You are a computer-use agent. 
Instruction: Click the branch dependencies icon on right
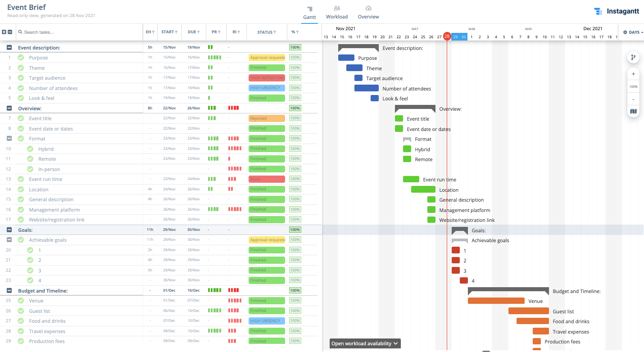click(633, 57)
